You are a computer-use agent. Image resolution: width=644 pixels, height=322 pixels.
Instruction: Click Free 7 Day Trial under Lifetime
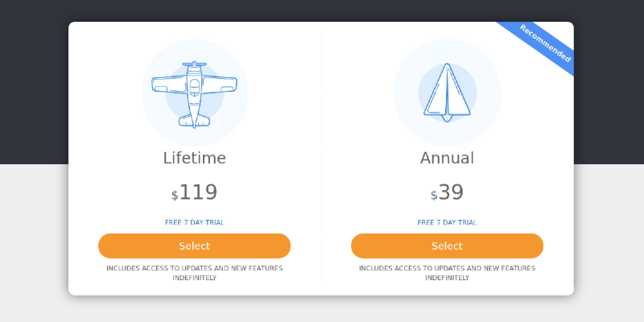click(x=194, y=222)
